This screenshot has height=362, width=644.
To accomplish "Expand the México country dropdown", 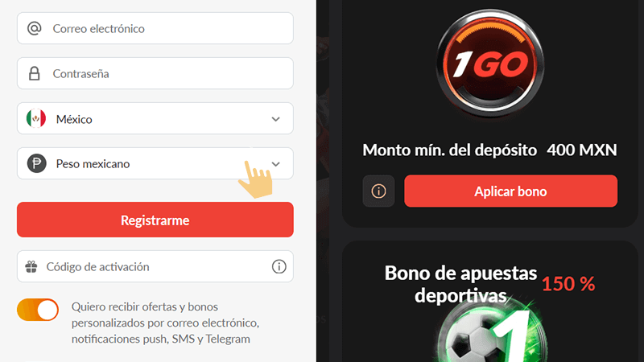I will [x=155, y=118].
